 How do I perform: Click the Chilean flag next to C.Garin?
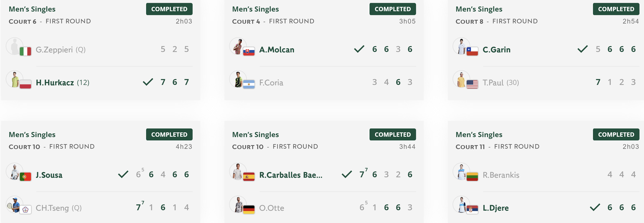(472, 51)
